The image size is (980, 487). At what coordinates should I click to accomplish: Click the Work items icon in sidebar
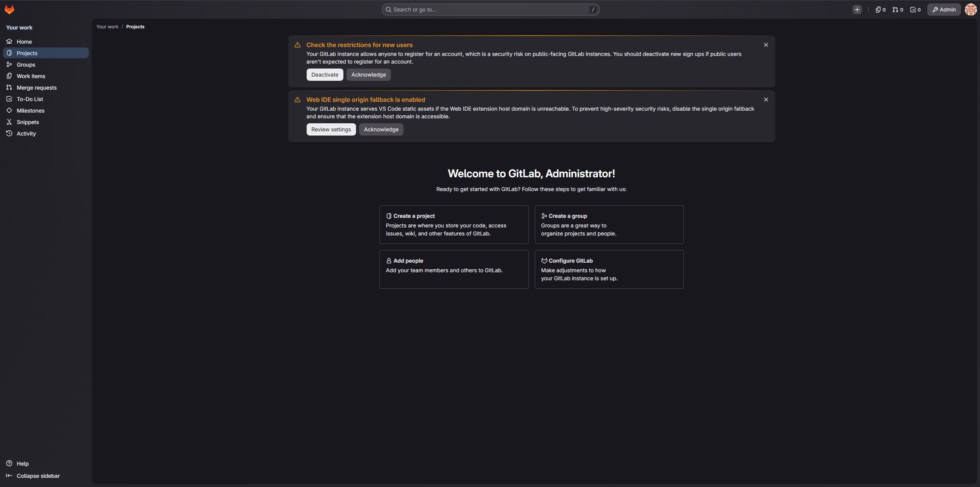pos(9,76)
